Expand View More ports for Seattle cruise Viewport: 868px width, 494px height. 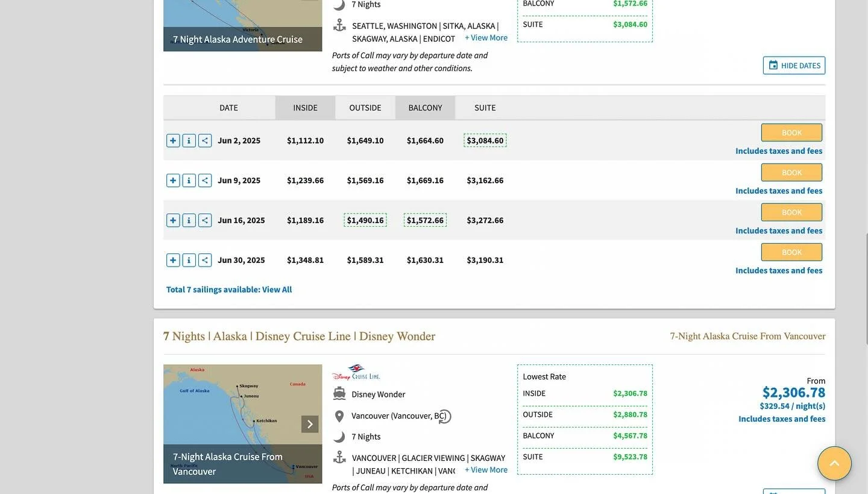pyautogui.click(x=486, y=37)
